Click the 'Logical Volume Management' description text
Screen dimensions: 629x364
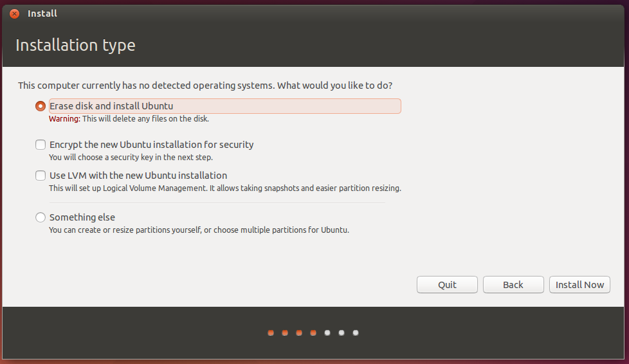point(225,188)
